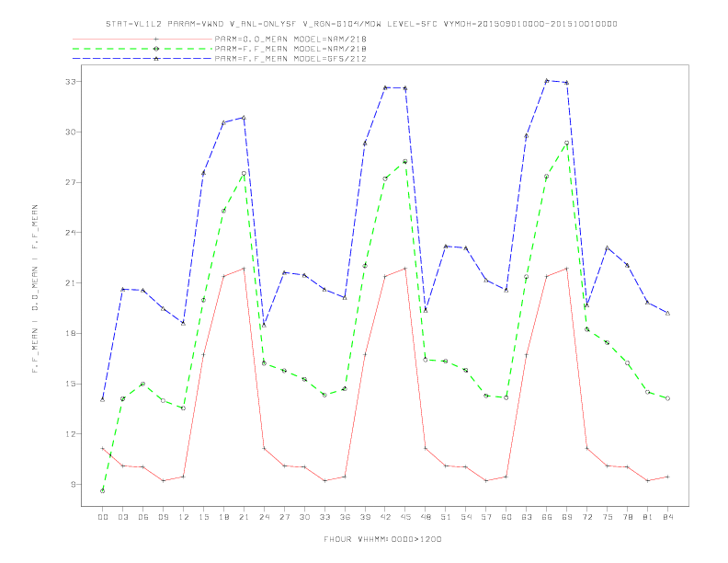Click the blue dashed line sample in legend

[142, 59]
